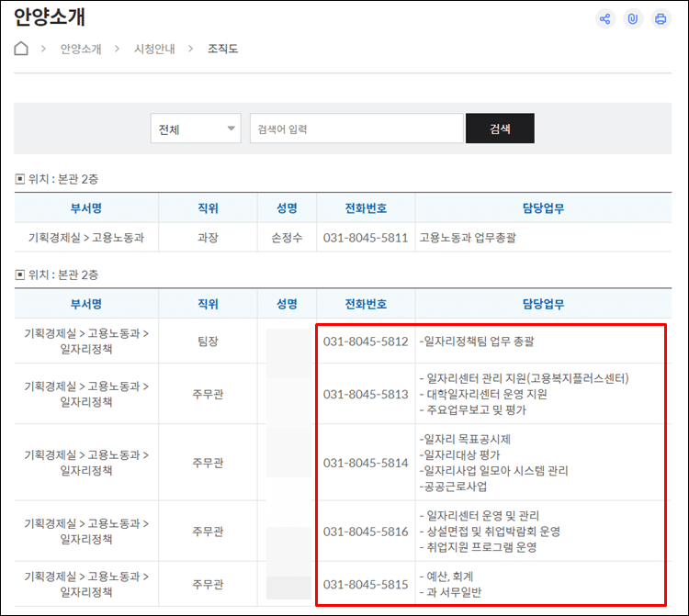Click the 팀장 position cell
Screen dimensions: 689x616
pyautogui.click(x=208, y=342)
